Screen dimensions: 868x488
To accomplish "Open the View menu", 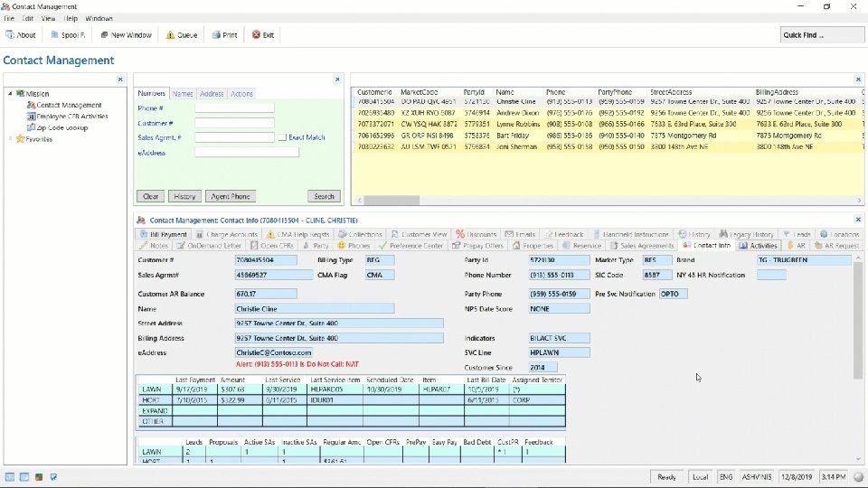I will [x=48, y=18].
